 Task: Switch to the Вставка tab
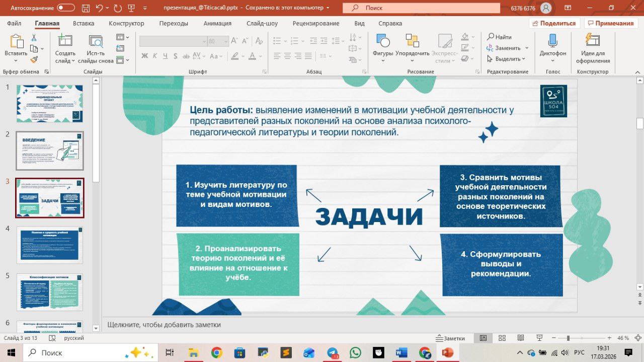coord(84,24)
